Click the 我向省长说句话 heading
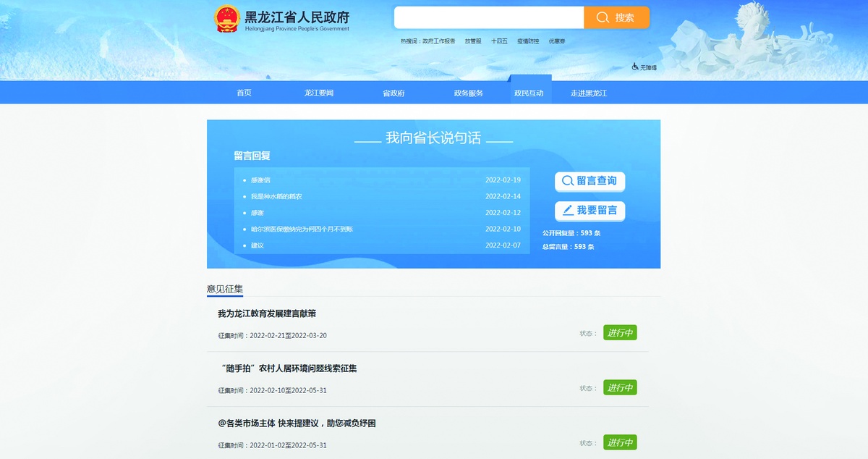This screenshot has width=868, height=459. (433, 138)
